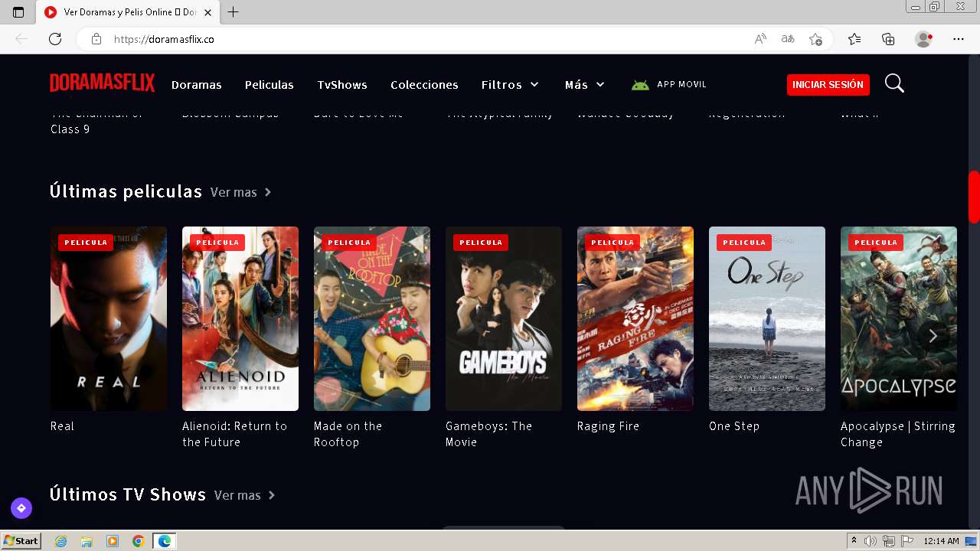Click the Iniciar Sesión button

click(x=828, y=85)
